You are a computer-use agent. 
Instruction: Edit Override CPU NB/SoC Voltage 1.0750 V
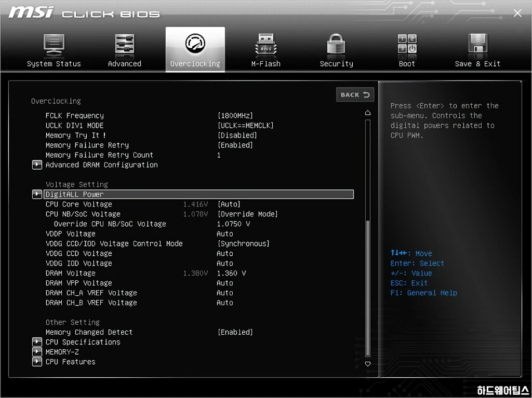pyautogui.click(x=233, y=224)
